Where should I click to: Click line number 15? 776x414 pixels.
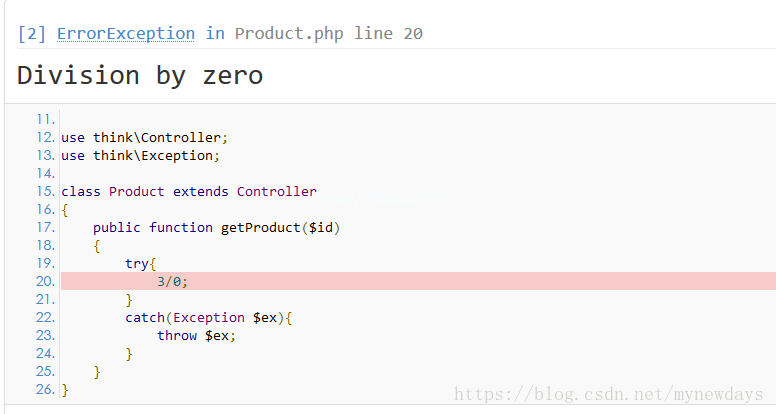point(45,191)
